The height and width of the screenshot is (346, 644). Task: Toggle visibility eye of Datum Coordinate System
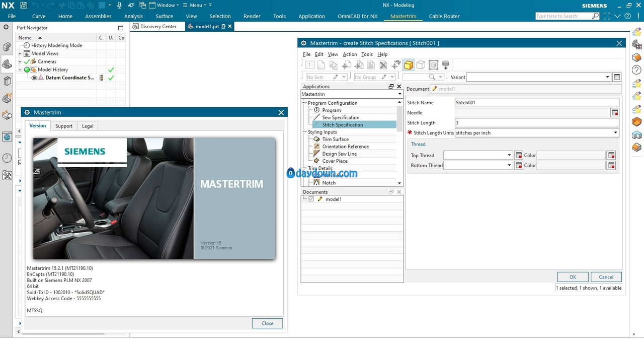pyautogui.click(x=35, y=78)
